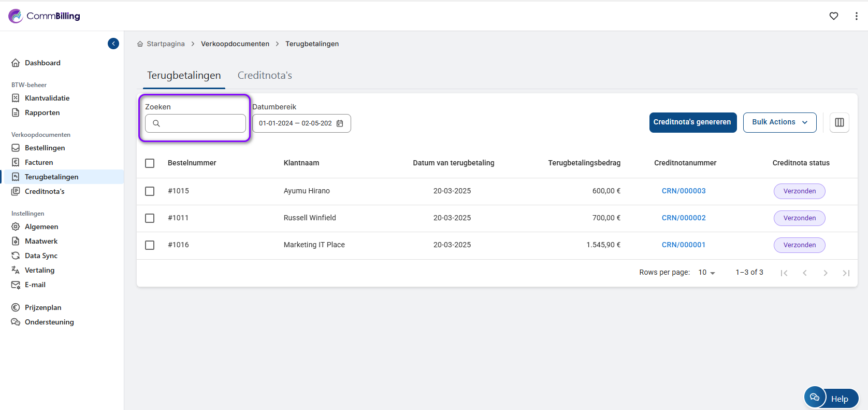The image size is (868, 410).
Task: Toggle the select-all header checkbox
Action: click(150, 163)
